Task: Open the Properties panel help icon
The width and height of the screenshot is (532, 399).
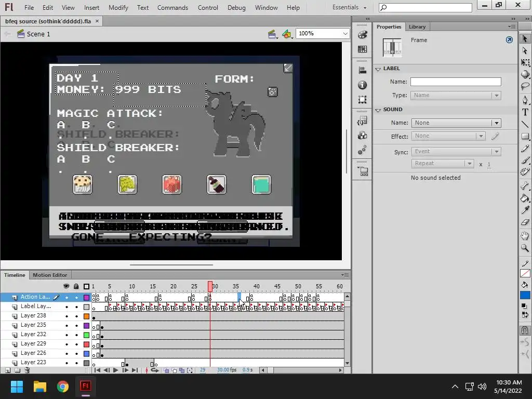Action: (509, 40)
